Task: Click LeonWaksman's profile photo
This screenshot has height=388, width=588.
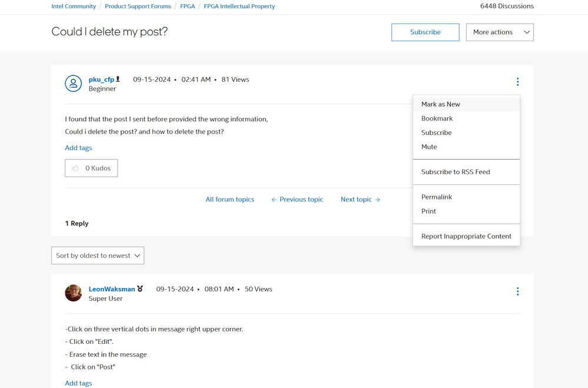Action: (73, 293)
